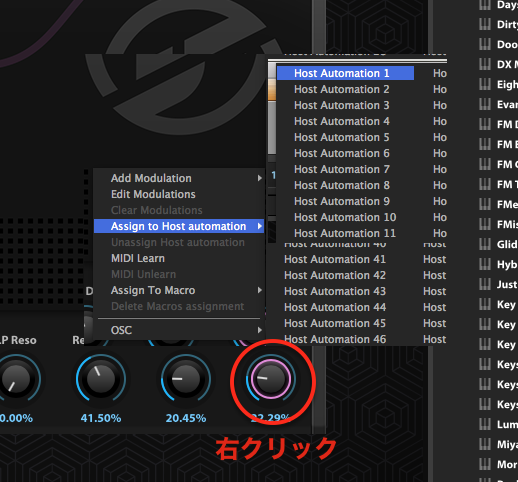Pick Host Automation 5 from the submenu
518x482 pixels.
(342, 137)
